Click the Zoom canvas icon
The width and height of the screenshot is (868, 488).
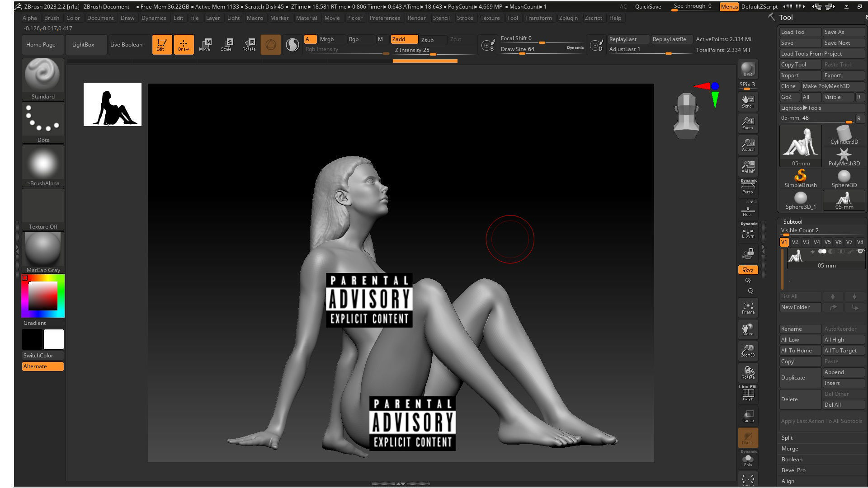point(748,123)
